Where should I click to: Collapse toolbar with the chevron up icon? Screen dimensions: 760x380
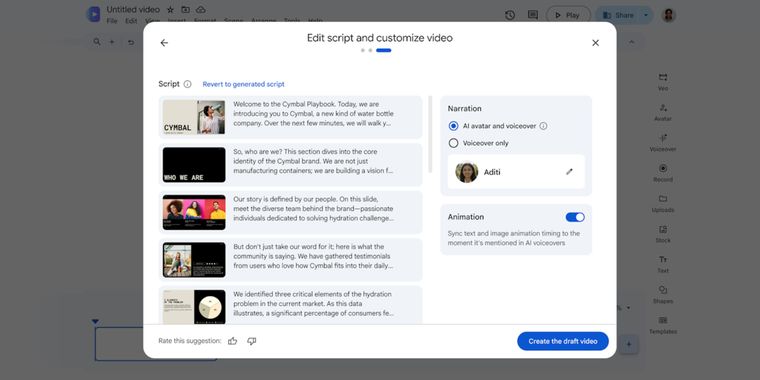(x=632, y=42)
